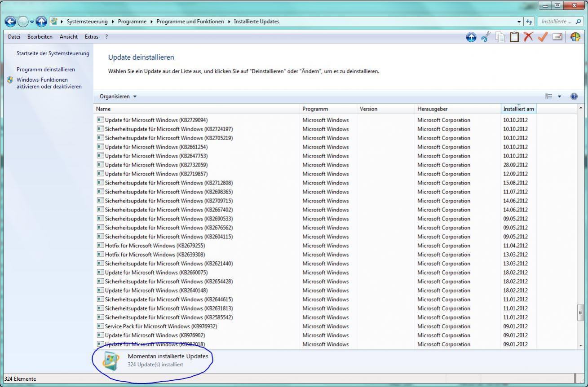The width and height of the screenshot is (588, 387).
Task: Open the view options dropdown arrow
Action: click(x=559, y=97)
